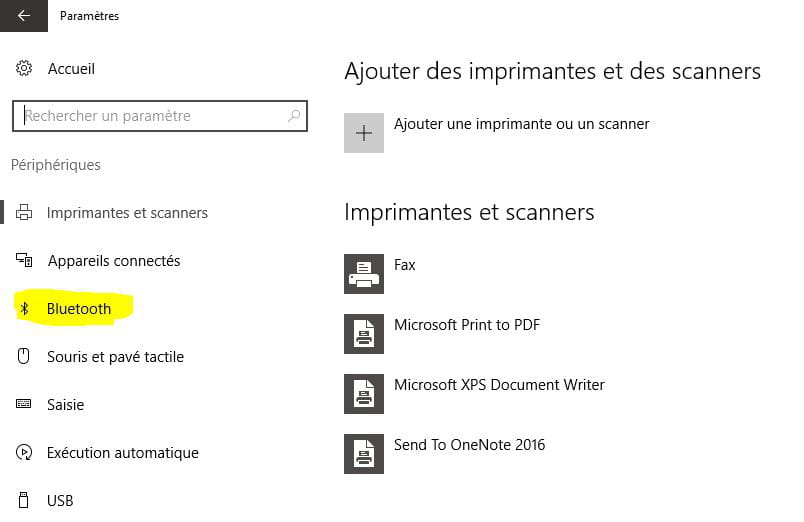804x522 pixels.
Task: Click the back arrow button
Action: point(24,16)
